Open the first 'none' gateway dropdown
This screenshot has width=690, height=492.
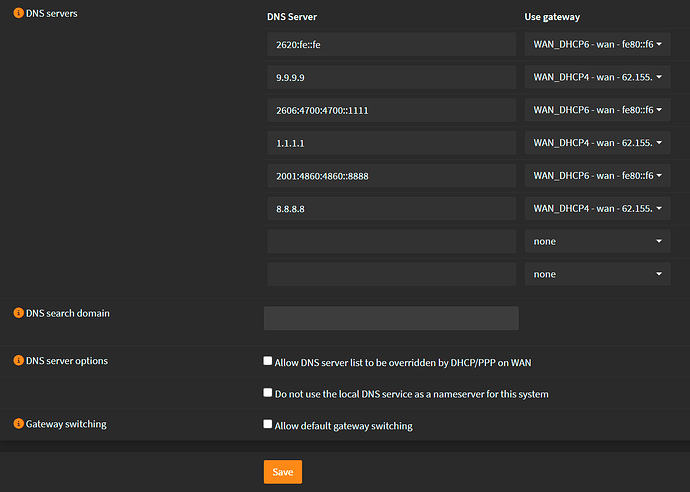tap(597, 241)
